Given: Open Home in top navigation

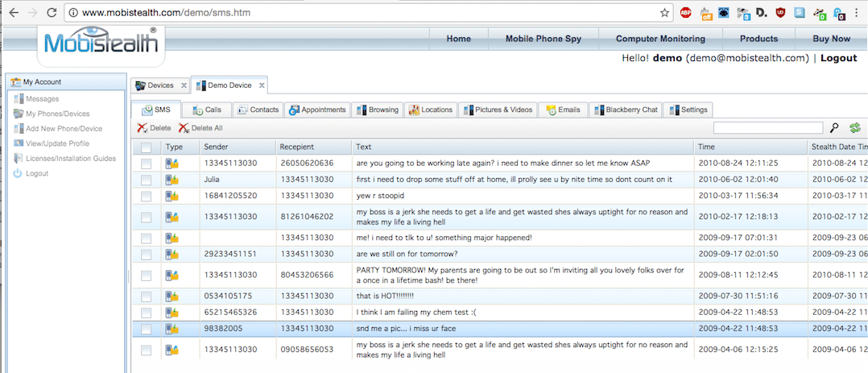Looking at the screenshot, I should pos(458,39).
